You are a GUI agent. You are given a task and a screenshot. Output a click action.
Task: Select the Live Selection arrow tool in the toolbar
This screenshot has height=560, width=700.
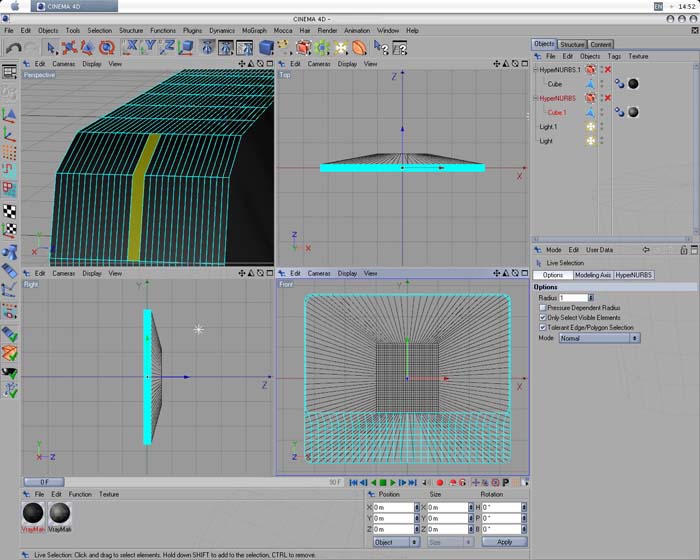pyautogui.click(x=51, y=48)
